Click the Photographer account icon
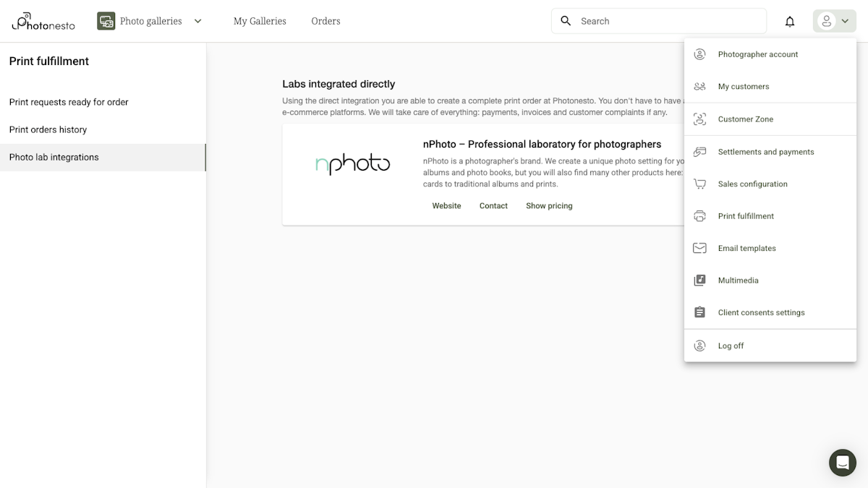Viewport: 868px width, 488px height. tap(699, 53)
